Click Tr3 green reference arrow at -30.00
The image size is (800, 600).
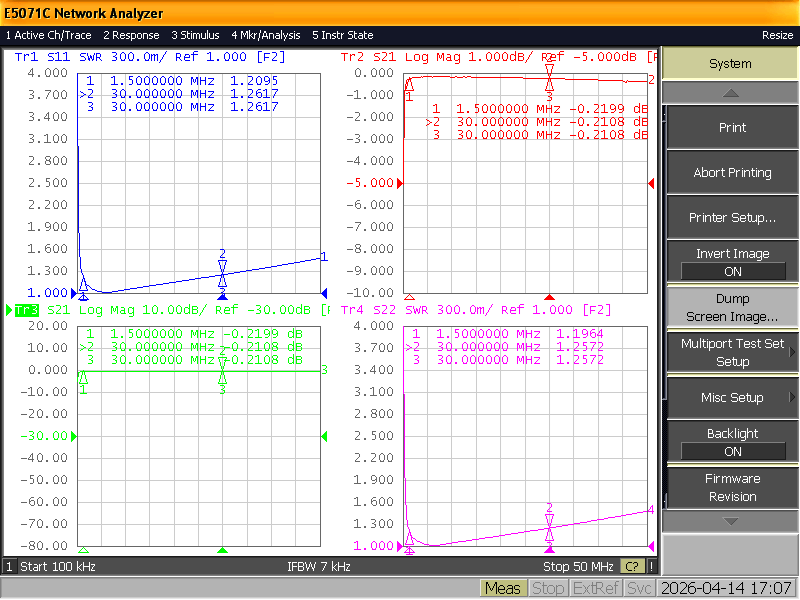point(74,436)
